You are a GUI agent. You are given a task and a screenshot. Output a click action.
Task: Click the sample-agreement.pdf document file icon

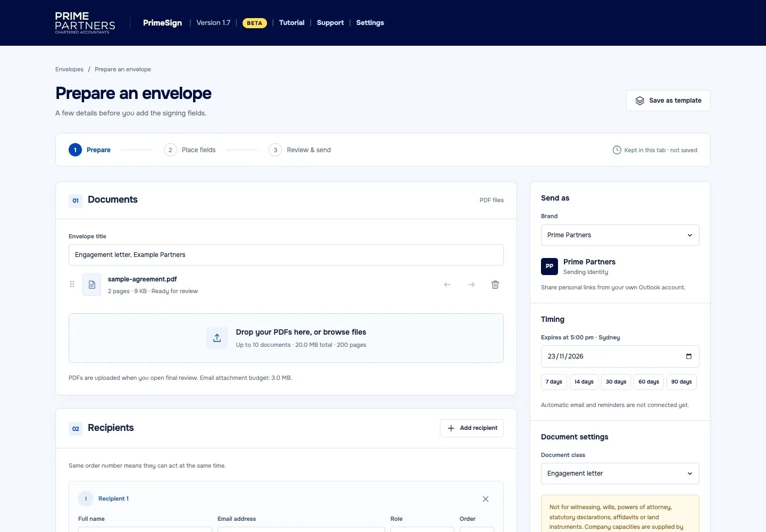pyautogui.click(x=92, y=285)
